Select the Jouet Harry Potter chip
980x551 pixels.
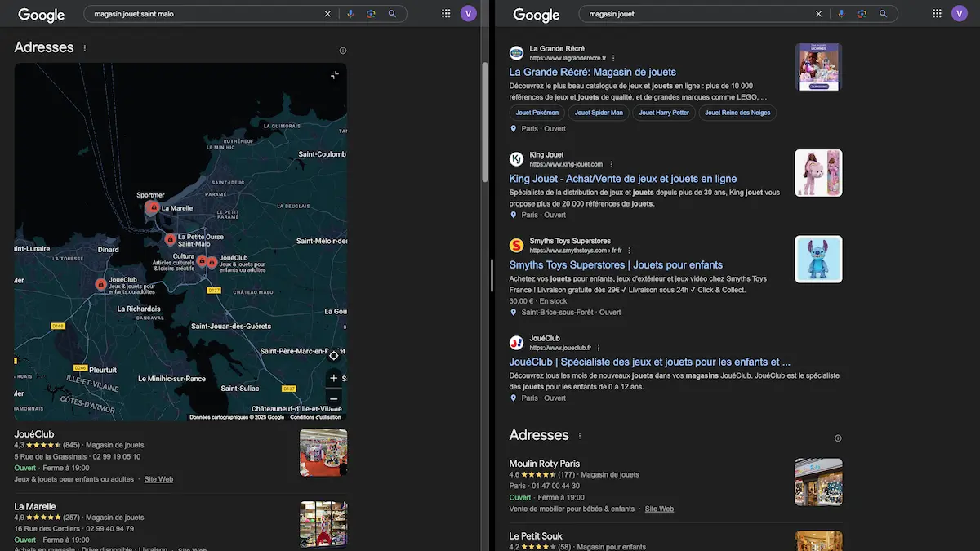pos(664,113)
